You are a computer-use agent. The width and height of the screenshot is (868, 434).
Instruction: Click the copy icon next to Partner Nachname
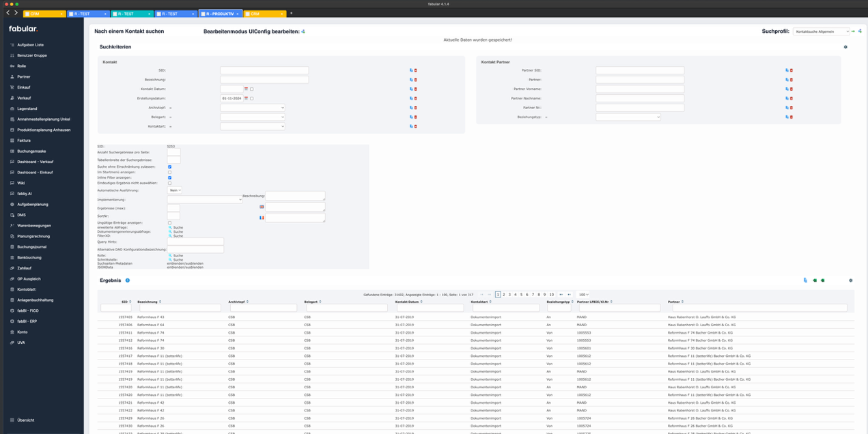787,98
